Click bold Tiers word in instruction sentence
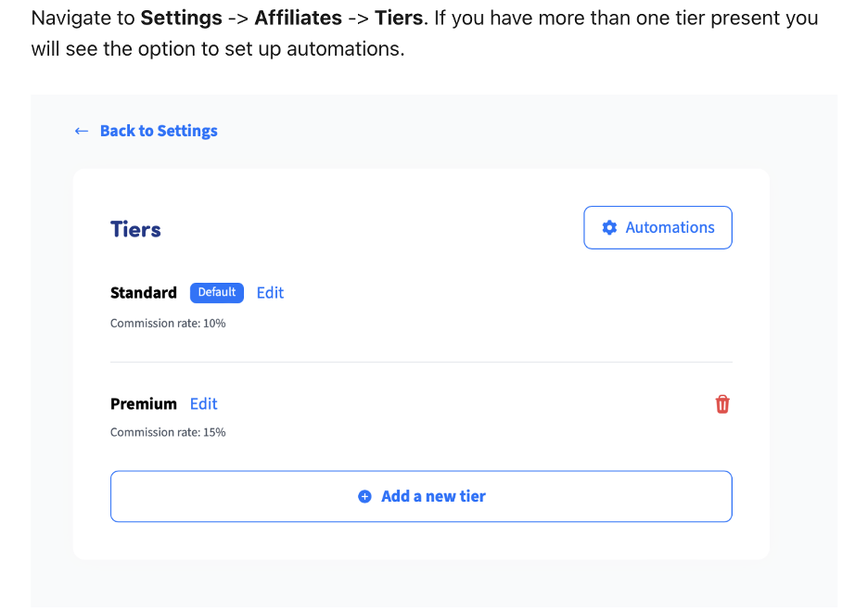Viewport: 868px width, 612px height. tap(399, 19)
